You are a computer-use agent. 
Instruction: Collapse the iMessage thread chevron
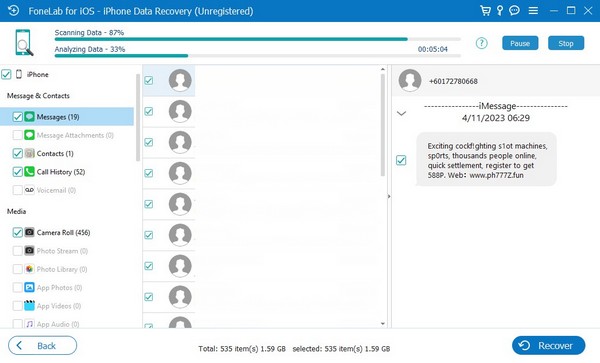click(x=401, y=113)
